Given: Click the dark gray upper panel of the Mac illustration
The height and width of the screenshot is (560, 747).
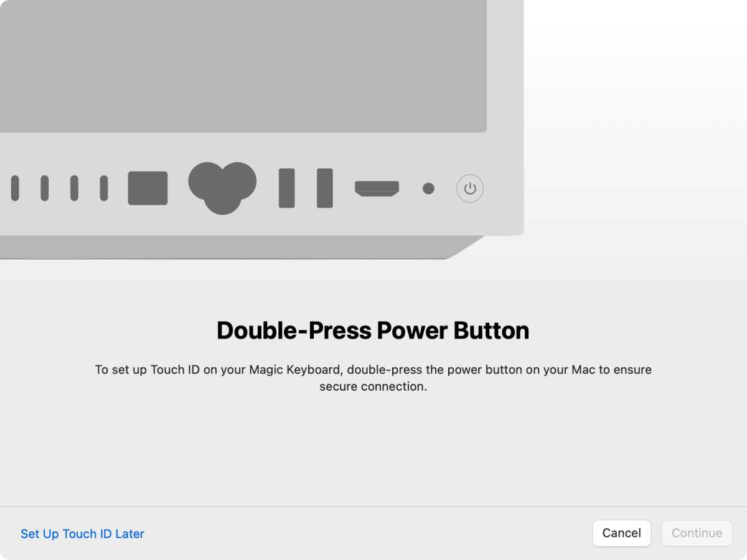Looking at the screenshot, I should pos(243,66).
